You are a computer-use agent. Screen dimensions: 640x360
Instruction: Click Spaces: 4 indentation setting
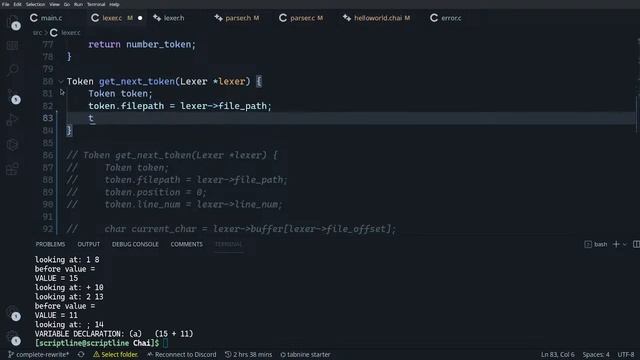coord(596,354)
